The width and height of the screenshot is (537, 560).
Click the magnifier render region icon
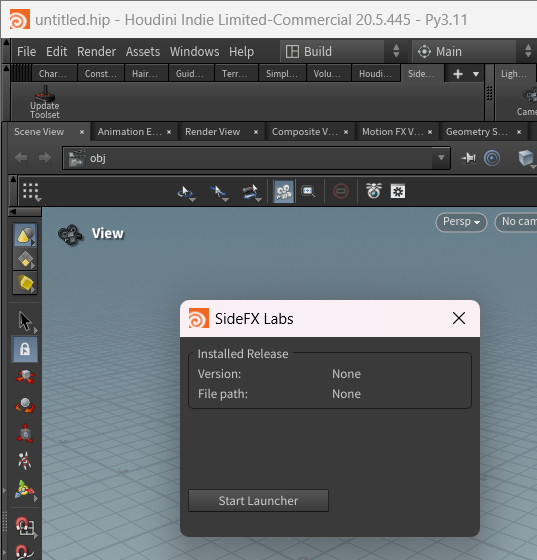(308, 192)
